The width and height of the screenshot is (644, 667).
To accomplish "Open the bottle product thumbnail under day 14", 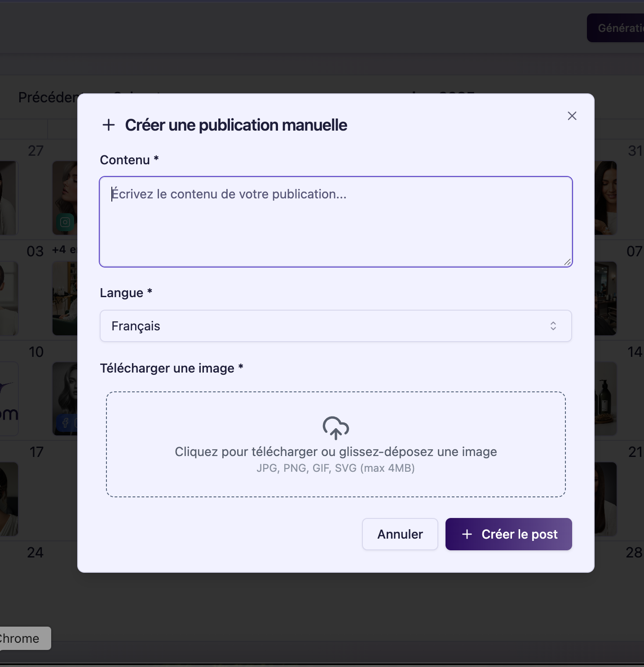I will [x=605, y=399].
